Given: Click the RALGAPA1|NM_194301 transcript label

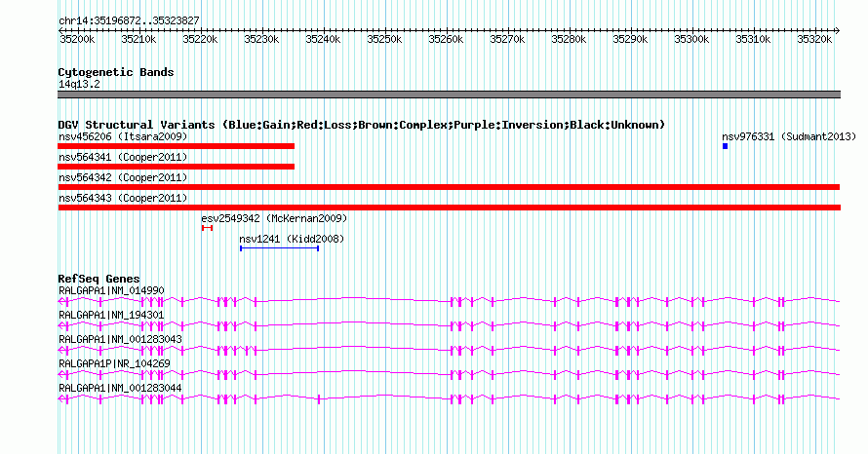Looking at the screenshot, I should (x=111, y=315).
